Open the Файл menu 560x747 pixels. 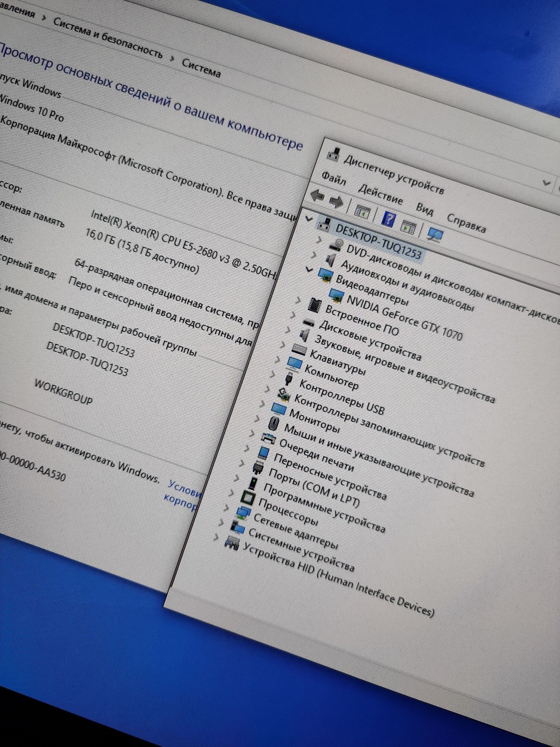click(334, 179)
